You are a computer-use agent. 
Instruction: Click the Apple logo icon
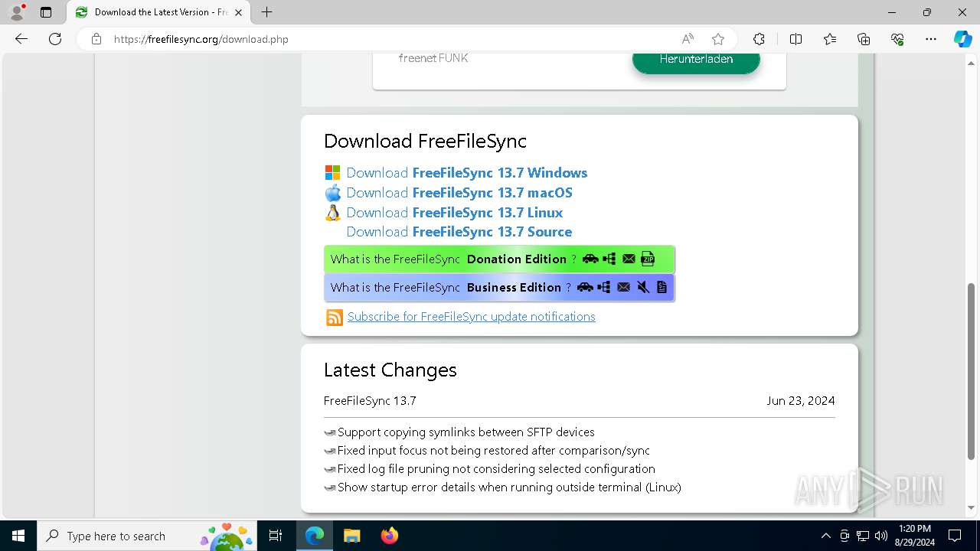pyautogui.click(x=332, y=193)
